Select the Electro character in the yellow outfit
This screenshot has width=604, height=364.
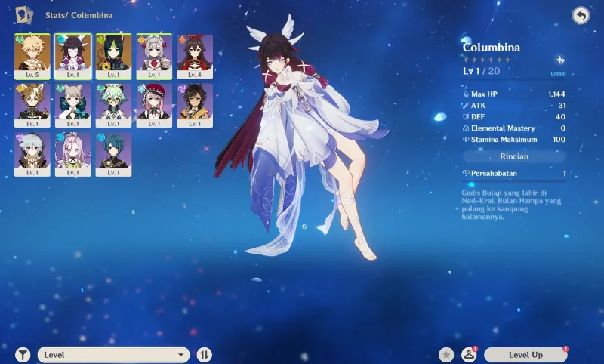click(x=195, y=106)
